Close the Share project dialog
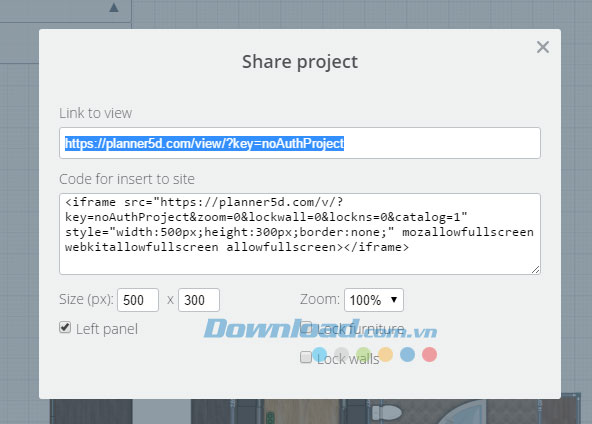The image size is (592, 424). point(543,47)
